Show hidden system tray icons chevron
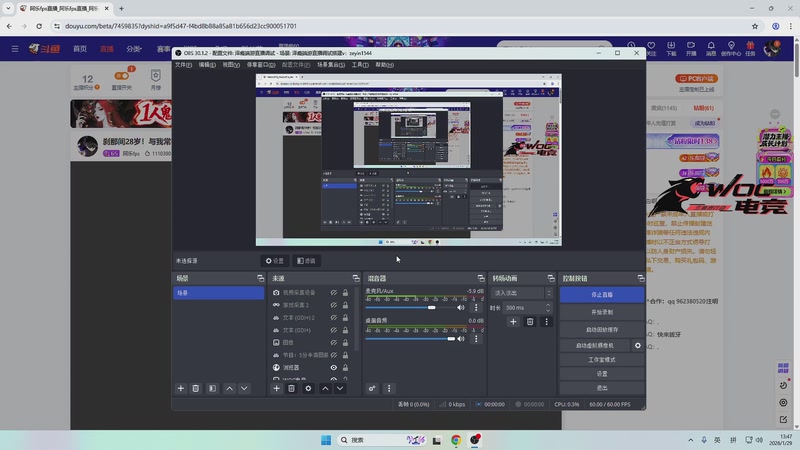 690,440
